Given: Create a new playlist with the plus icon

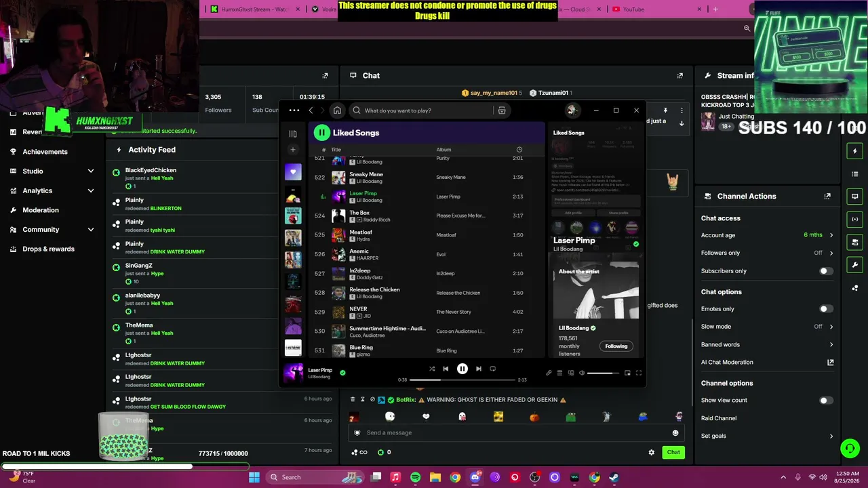Looking at the screenshot, I should [293, 150].
